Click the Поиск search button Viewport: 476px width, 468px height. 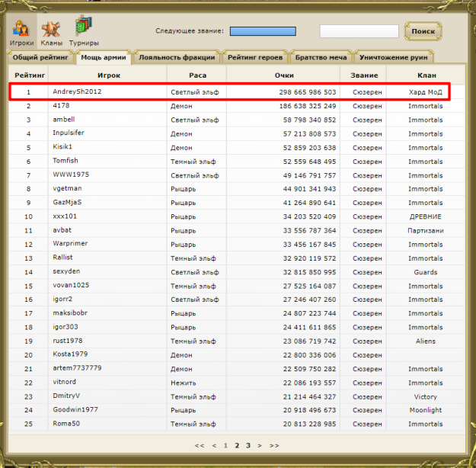coord(423,31)
